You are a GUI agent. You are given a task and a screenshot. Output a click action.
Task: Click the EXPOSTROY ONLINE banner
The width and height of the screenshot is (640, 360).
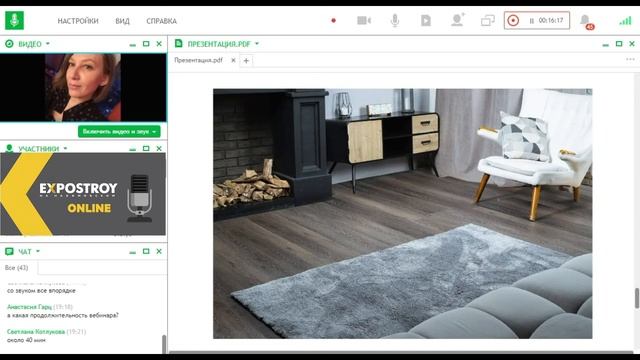click(x=83, y=194)
